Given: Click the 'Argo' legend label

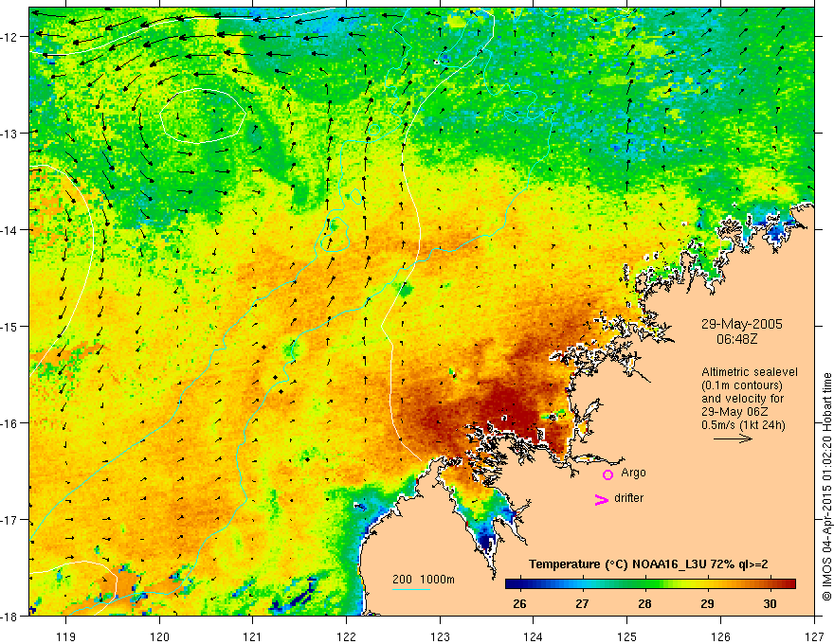Looking at the screenshot, I should pos(633,473).
